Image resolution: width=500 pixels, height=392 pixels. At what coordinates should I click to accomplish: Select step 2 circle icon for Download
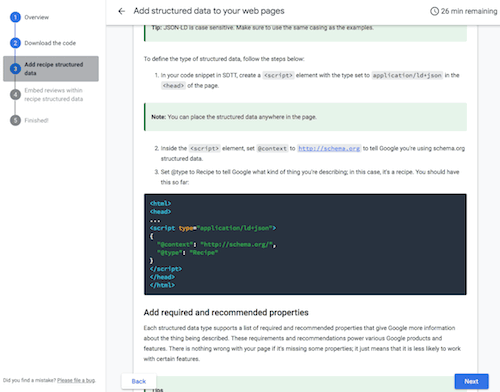coord(15,43)
